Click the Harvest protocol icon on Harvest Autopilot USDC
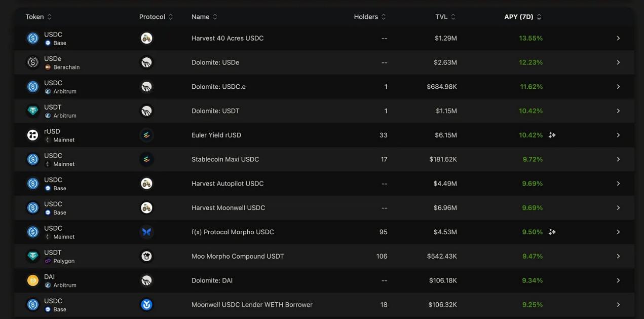This screenshot has width=644, height=319. pyautogui.click(x=146, y=183)
